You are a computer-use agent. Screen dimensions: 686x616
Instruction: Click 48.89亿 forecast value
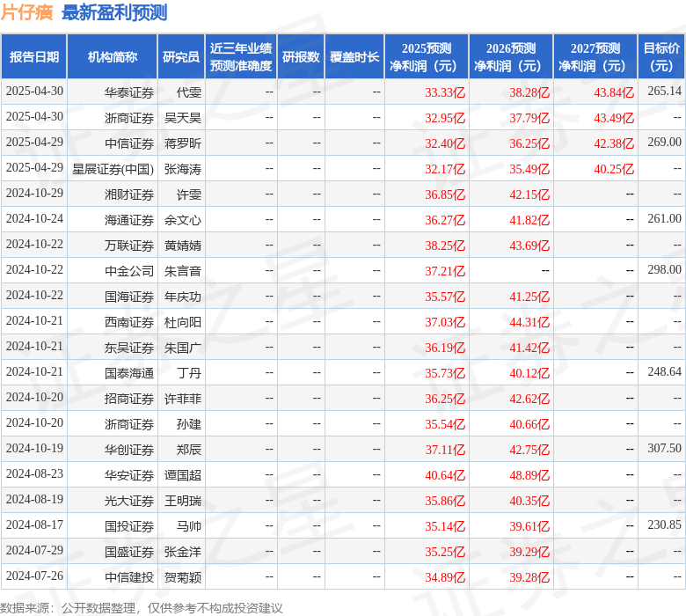coord(529,475)
